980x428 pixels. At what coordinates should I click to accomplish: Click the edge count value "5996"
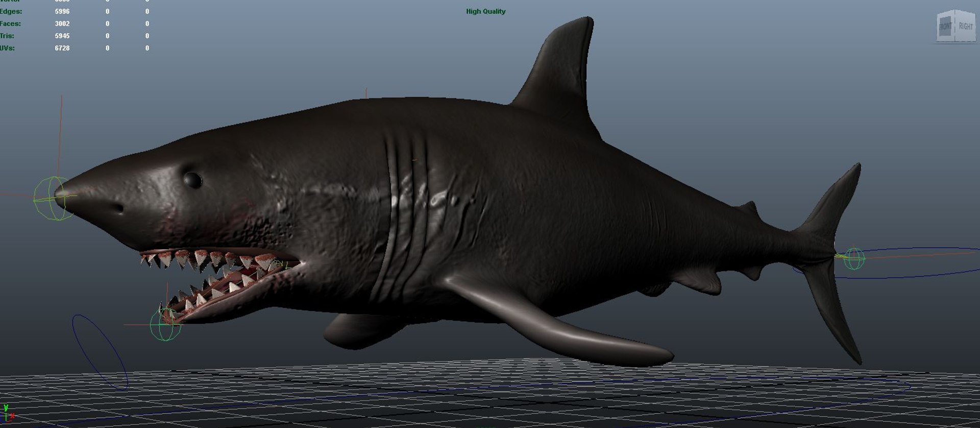(62, 11)
